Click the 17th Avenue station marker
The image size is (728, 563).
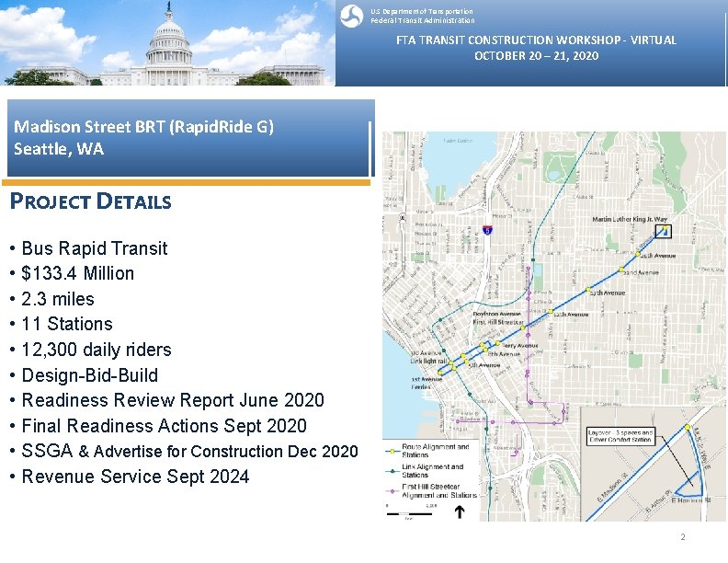tap(587, 290)
